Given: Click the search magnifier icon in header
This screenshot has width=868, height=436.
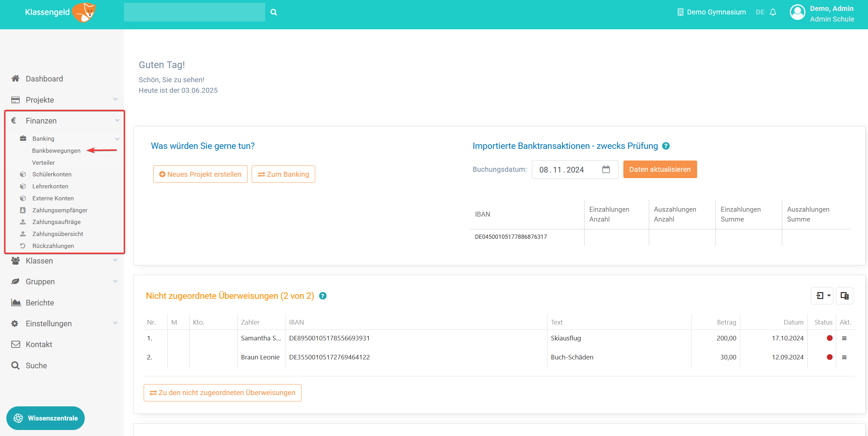Looking at the screenshot, I should point(274,12).
